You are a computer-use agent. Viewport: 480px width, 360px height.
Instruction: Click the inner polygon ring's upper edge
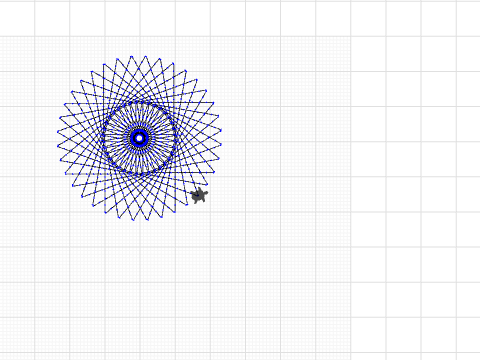[x=140, y=103]
